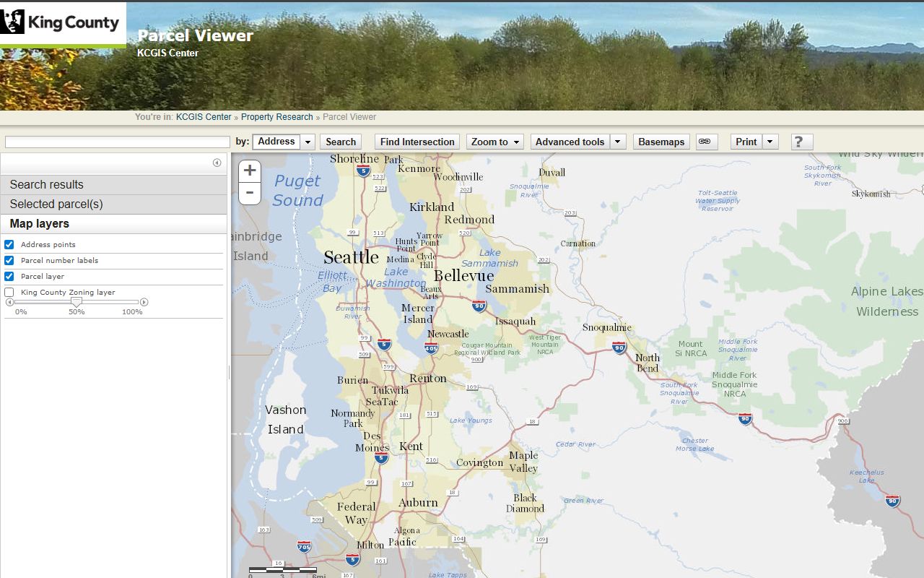Zoom in the map with plus button

(x=250, y=171)
